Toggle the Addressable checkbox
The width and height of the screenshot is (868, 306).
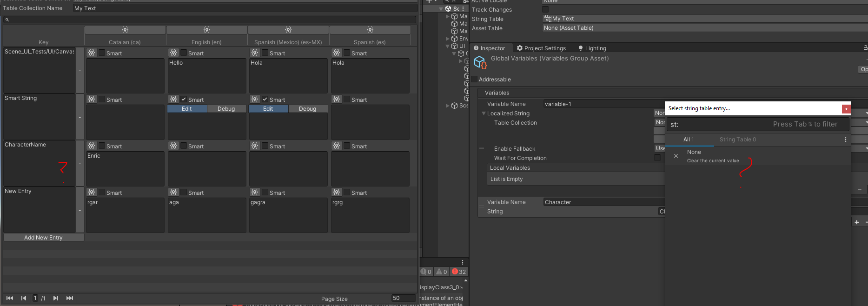474,80
